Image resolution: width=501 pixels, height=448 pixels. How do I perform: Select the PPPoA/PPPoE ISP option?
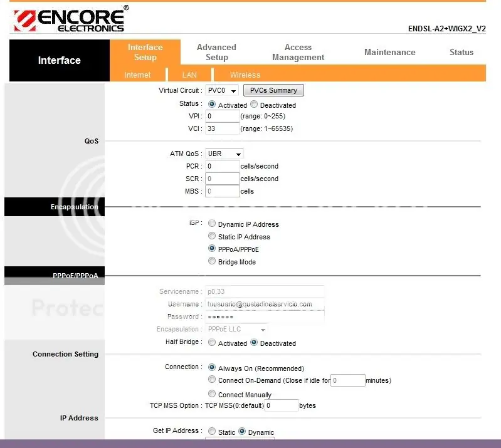(211, 248)
